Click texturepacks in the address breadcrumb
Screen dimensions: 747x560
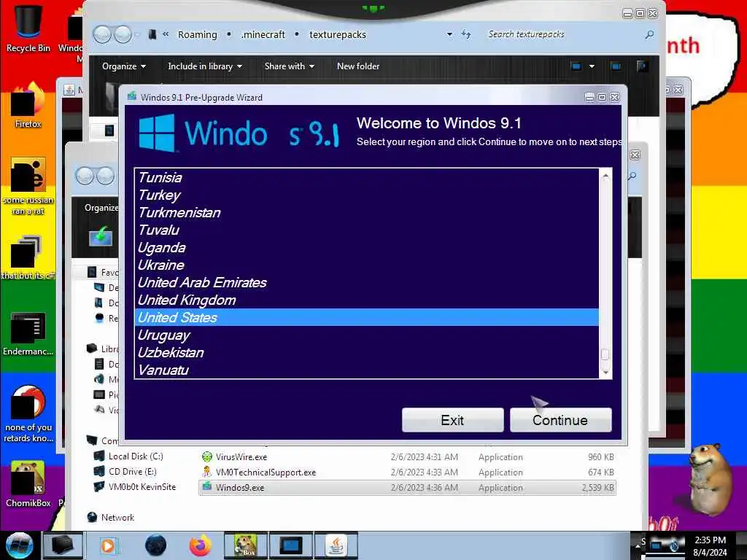tap(338, 35)
